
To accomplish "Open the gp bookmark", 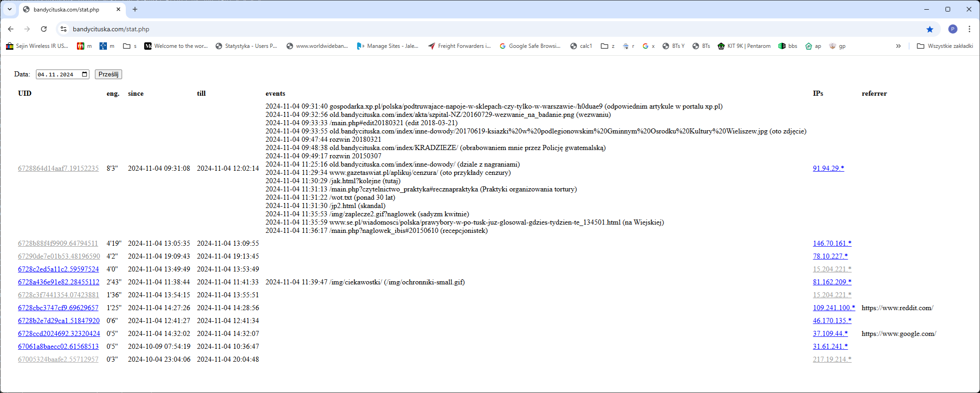I will tap(837, 46).
